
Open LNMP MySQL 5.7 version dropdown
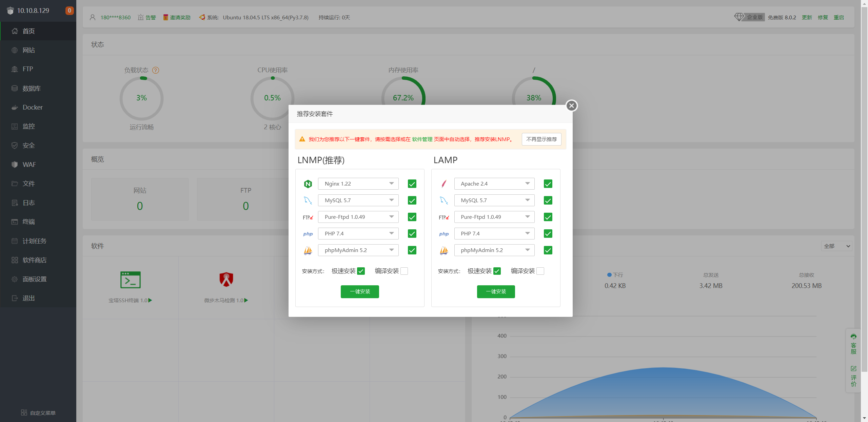point(358,200)
